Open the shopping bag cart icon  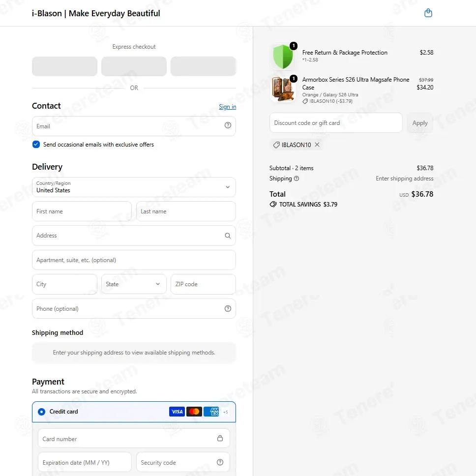click(428, 13)
